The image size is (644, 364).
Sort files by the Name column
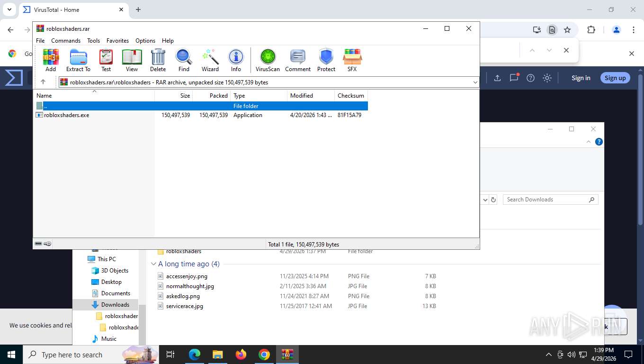(94, 95)
